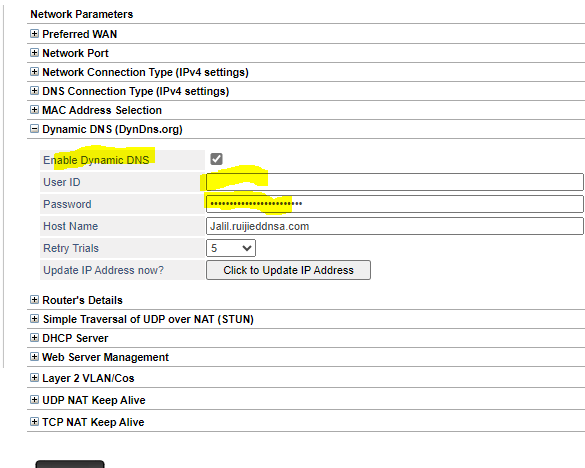Open Network Connection Type IPv4 settings
The image size is (585, 468).
145,72
